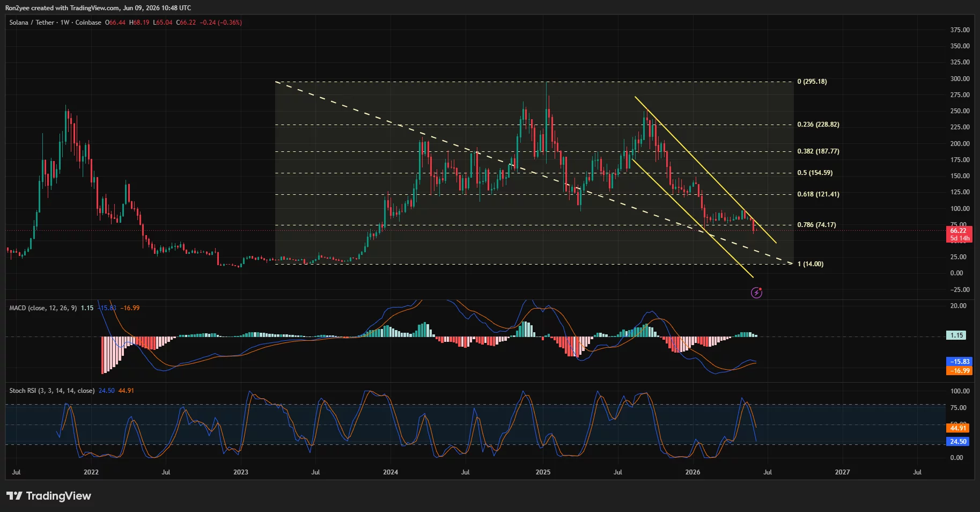Click the 2024 label on the time axis
The width and height of the screenshot is (980, 512).
(x=390, y=472)
